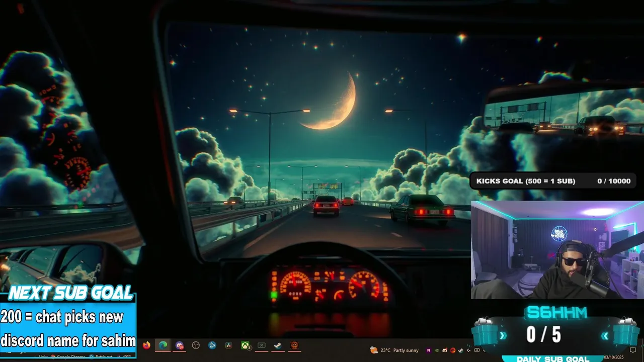
Task: Click the right gift box icon
Action: (x=626, y=332)
